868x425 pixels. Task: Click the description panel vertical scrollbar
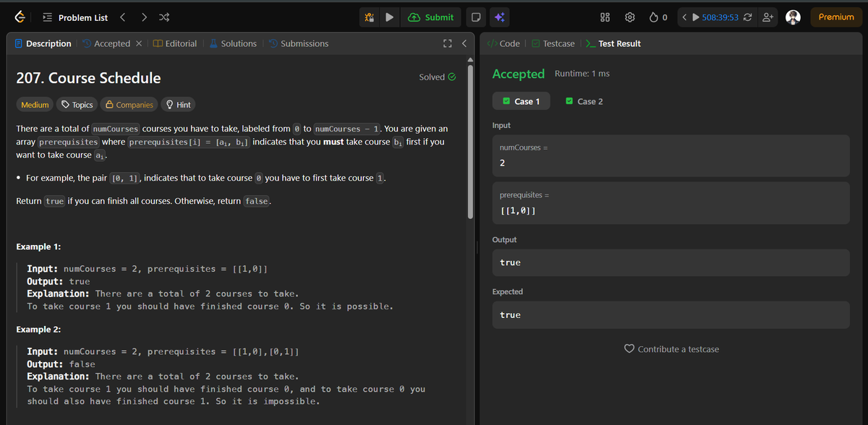click(x=471, y=142)
